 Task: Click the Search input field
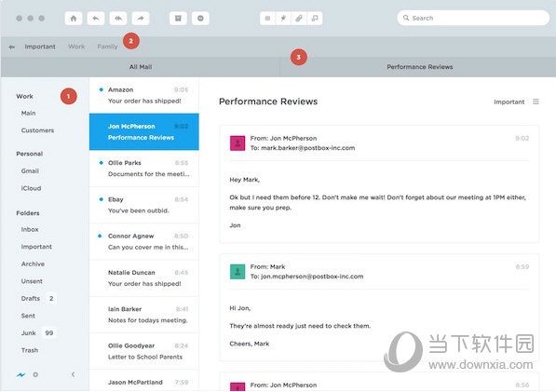(473, 18)
